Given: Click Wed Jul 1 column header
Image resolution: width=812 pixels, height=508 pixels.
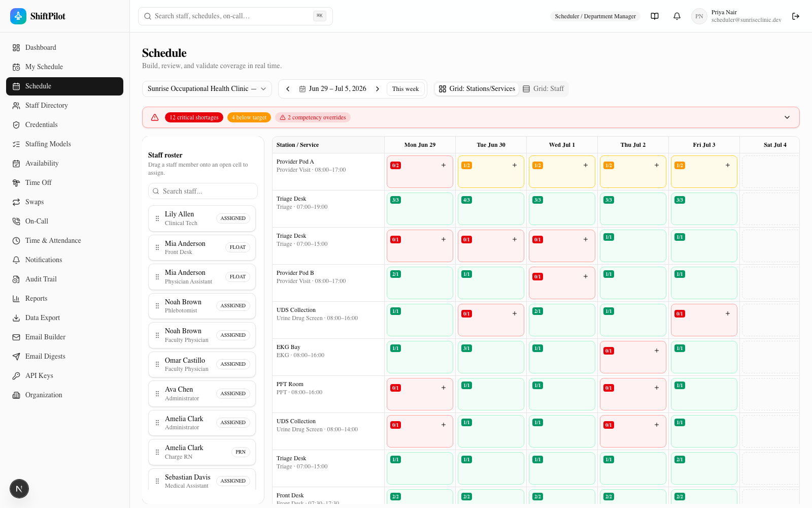Looking at the screenshot, I should [562, 145].
